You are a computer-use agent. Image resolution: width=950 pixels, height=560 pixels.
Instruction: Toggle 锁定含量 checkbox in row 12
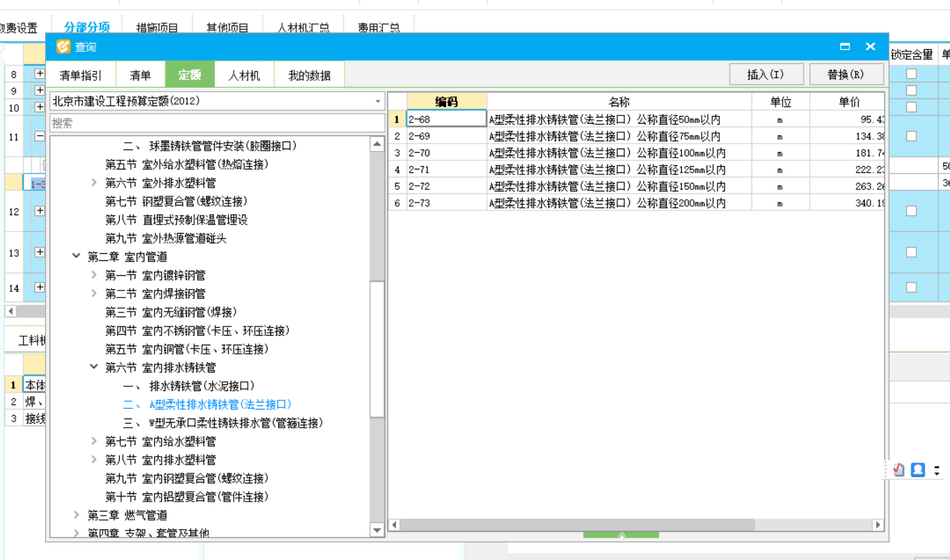[x=911, y=210]
